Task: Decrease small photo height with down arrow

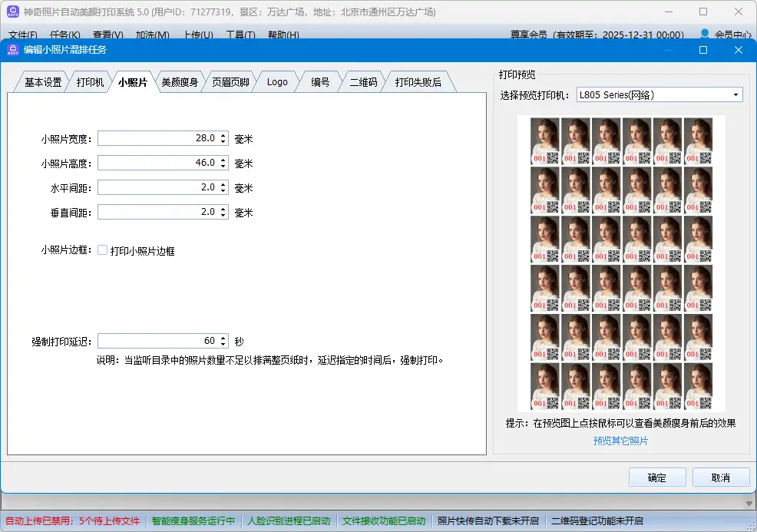Action: point(223,166)
